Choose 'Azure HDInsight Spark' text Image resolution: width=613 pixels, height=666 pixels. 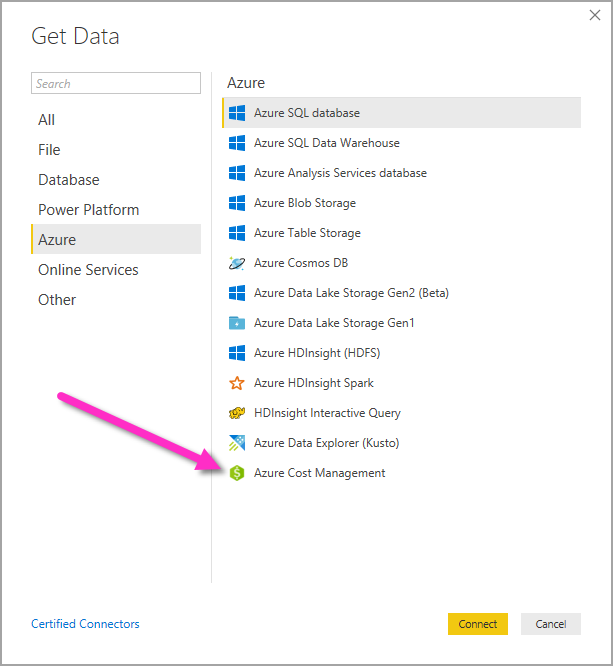pyautogui.click(x=314, y=383)
